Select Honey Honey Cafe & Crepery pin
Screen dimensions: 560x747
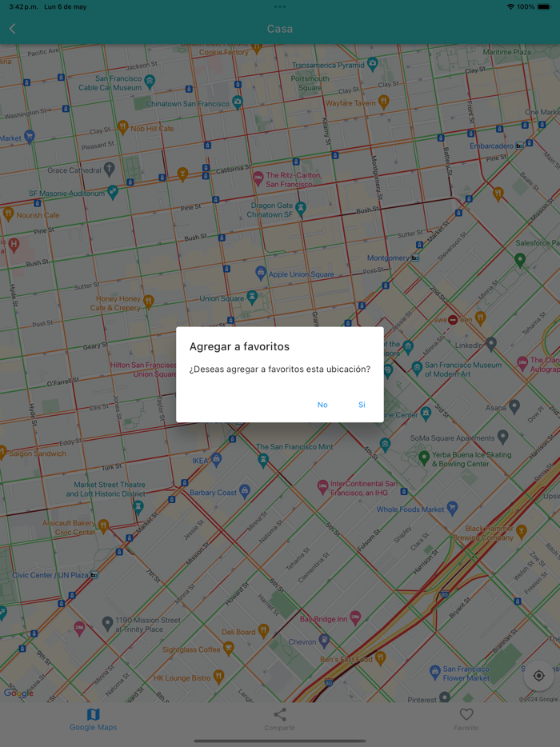coord(148,302)
